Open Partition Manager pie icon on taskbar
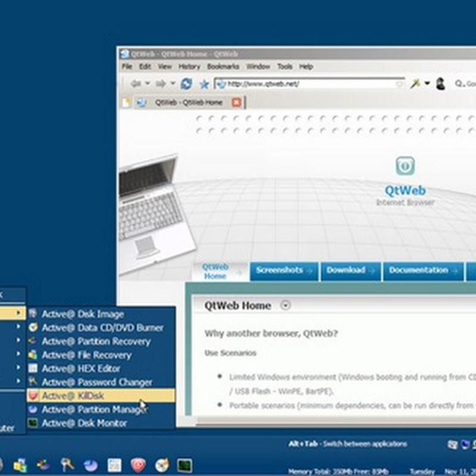476x476 pixels. [90, 465]
